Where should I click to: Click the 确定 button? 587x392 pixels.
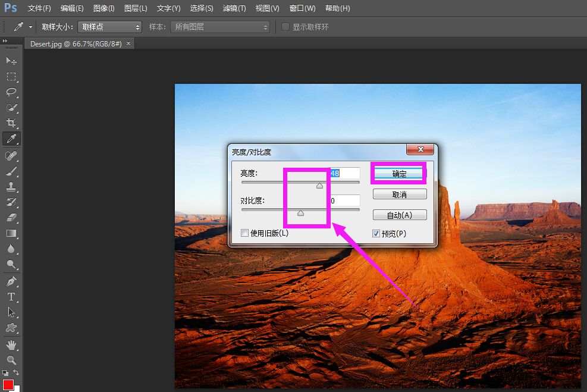(x=400, y=174)
